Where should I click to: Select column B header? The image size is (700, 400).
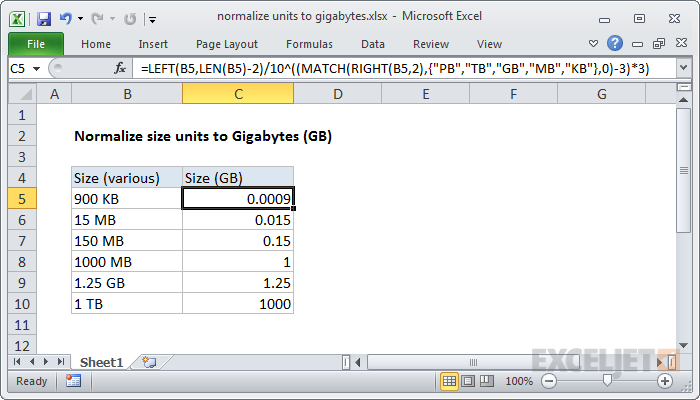[x=127, y=94]
